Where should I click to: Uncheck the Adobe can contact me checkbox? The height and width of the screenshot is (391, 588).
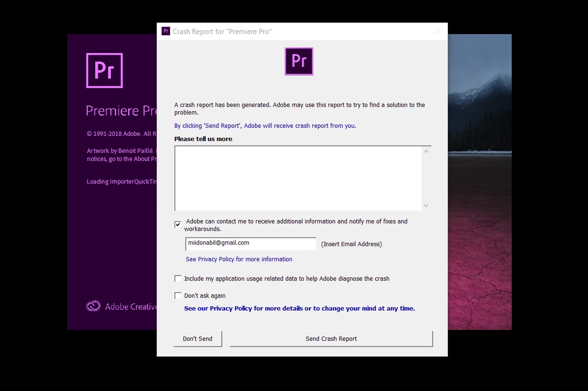click(178, 224)
